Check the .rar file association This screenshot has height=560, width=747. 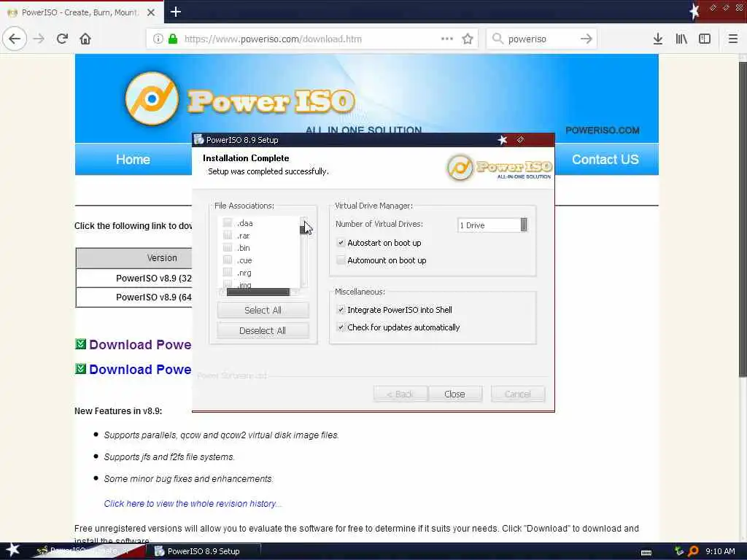[228, 236]
